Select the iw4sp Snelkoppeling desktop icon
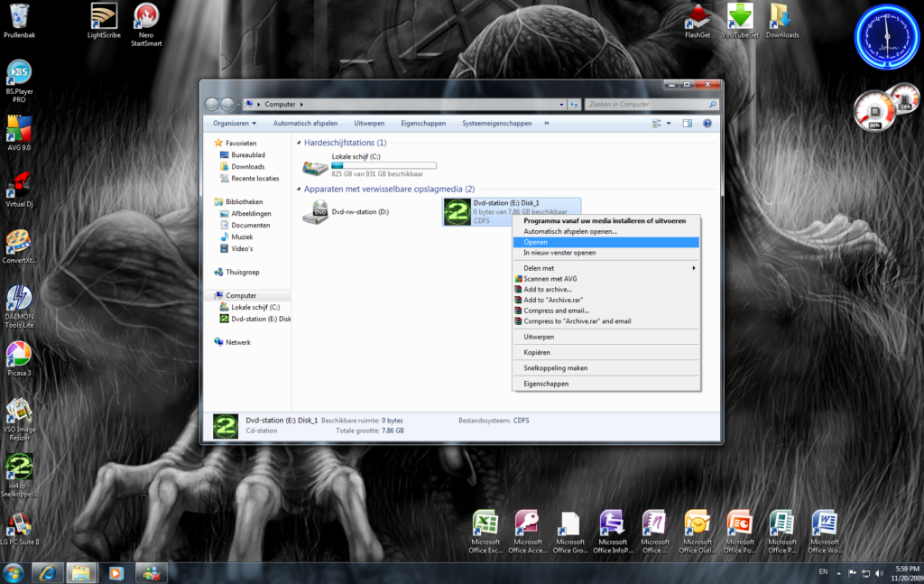The height and width of the screenshot is (584, 924). click(20, 476)
